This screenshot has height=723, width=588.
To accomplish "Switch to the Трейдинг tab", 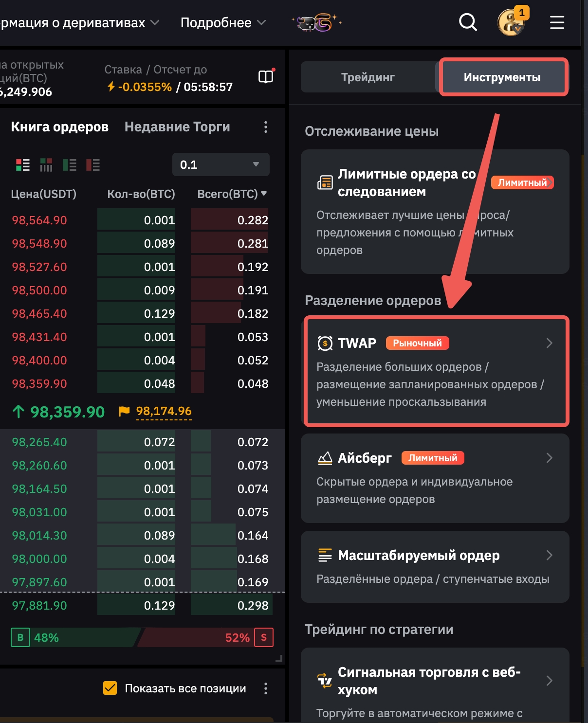I will 367,77.
